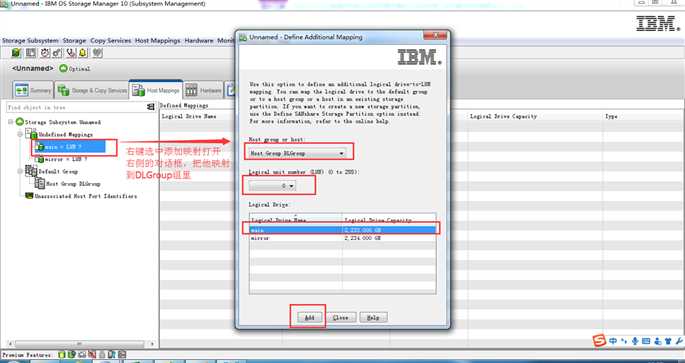Collapse the Default Group tree node

pos(20,171)
